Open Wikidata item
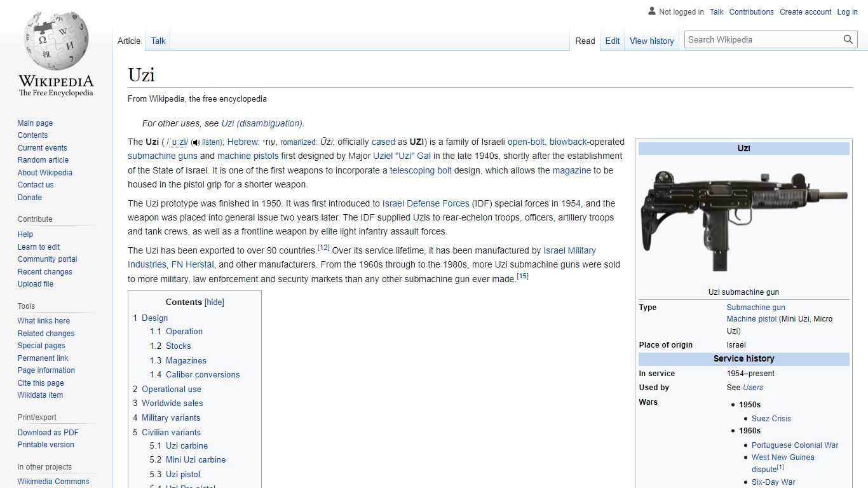 coord(40,395)
